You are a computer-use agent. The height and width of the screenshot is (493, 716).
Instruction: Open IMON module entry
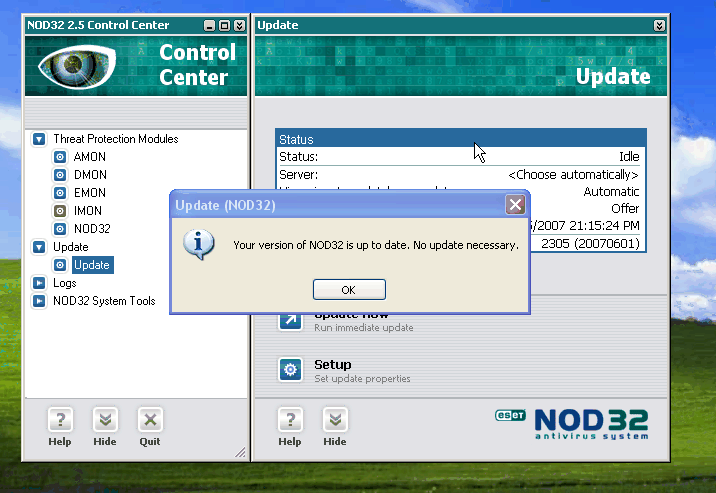pos(88,211)
